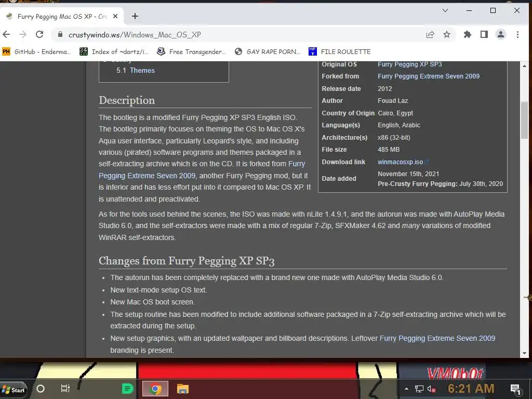Click the Author value Fouad Laz

393,101
